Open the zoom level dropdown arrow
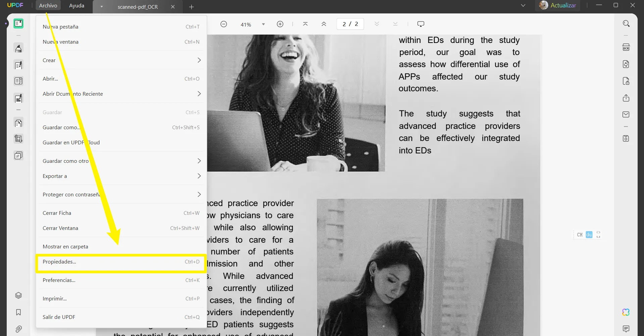Image resolution: width=644 pixels, height=336 pixels. coord(263,24)
